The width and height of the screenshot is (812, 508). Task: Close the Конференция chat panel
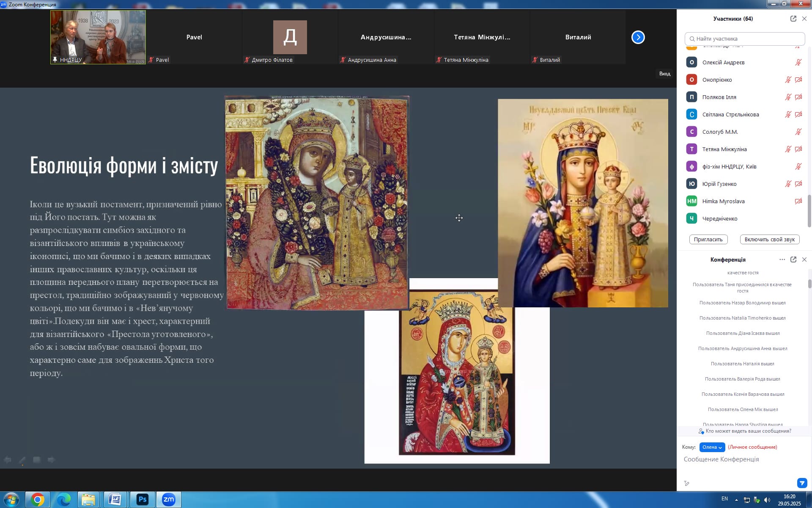pos(804,260)
